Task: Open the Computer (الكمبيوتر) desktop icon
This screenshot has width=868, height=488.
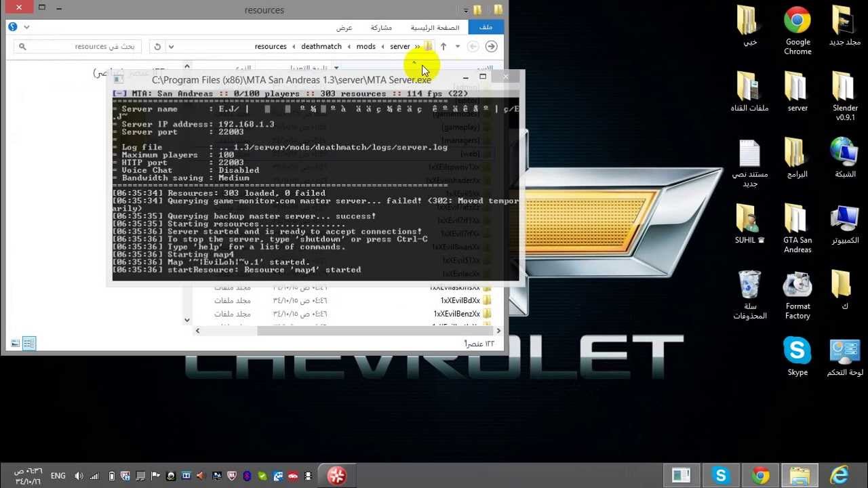Action: coord(845,224)
